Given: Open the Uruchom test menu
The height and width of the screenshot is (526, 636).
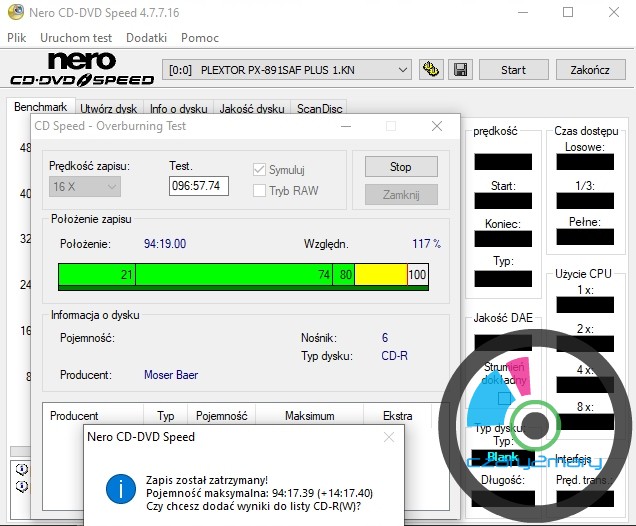Looking at the screenshot, I should pos(76,38).
